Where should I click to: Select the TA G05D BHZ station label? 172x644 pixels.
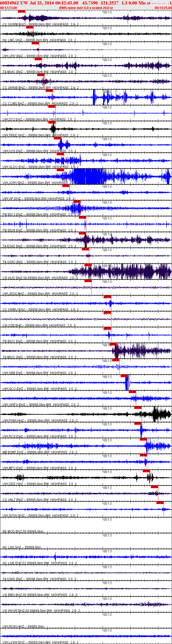[39, 262]
